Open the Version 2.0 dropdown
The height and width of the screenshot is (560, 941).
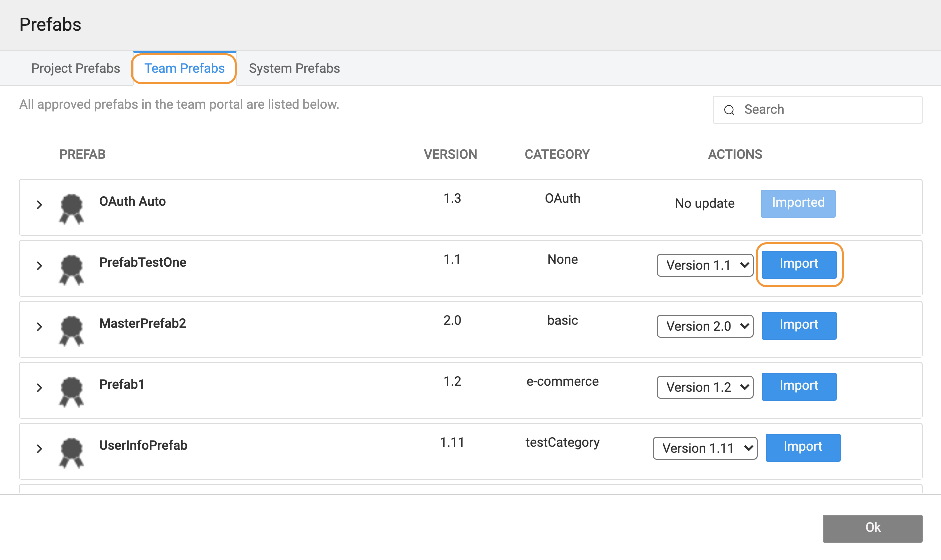pos(705,326)
